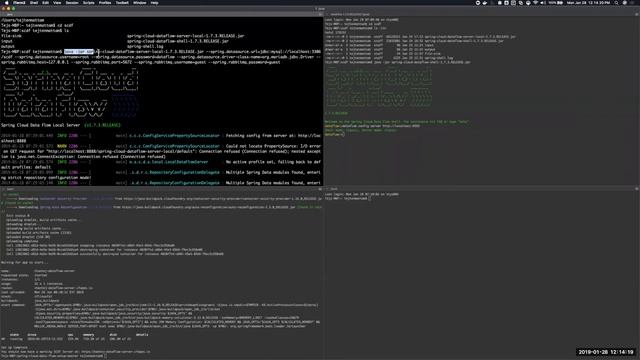Open the Help menu
This screenshot has height=360, width=640.
[x=154, y=3]
